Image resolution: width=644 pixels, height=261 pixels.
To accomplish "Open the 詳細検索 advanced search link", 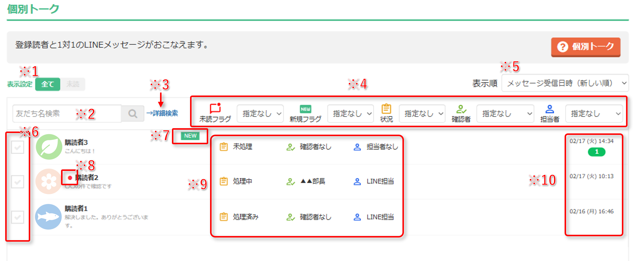I will (162, 113).
